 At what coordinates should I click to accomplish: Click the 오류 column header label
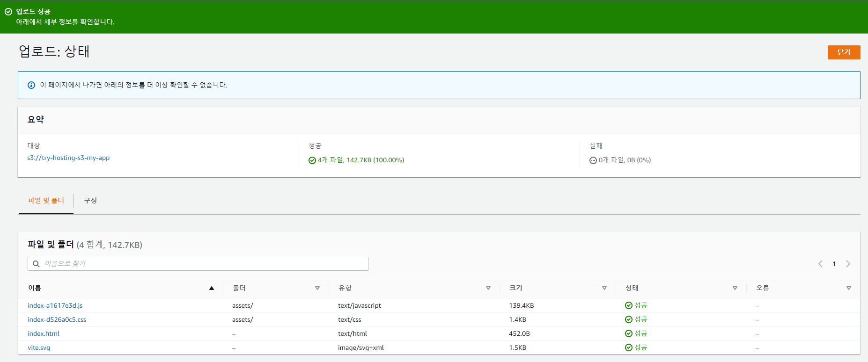coord(763,288)
